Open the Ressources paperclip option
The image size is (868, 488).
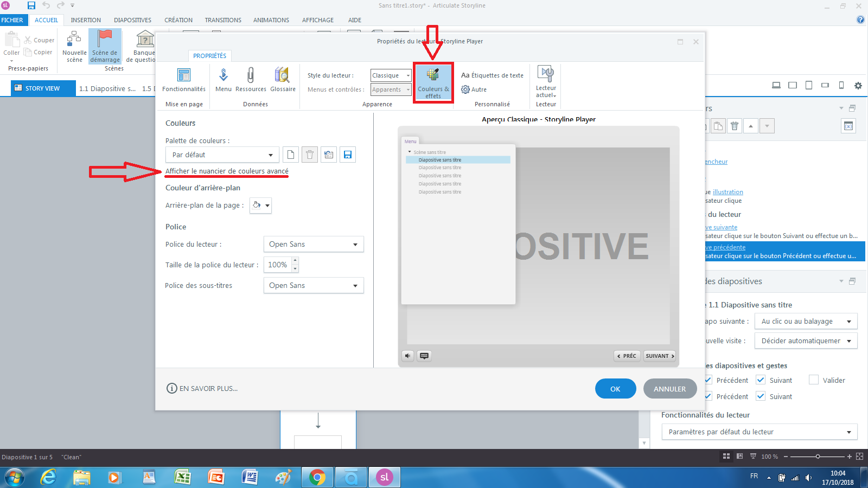pyautogui.click(x=251, y=80)
